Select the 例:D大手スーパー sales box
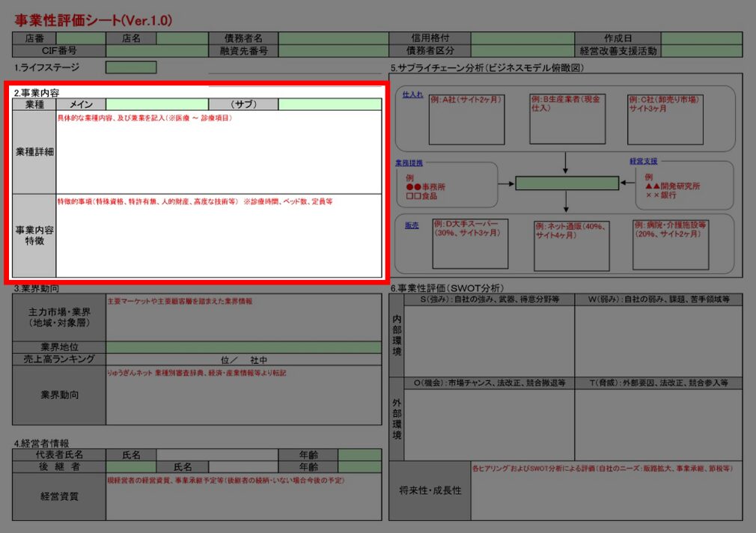Screen dimensions: 756x533 click(x=470, y=243)
